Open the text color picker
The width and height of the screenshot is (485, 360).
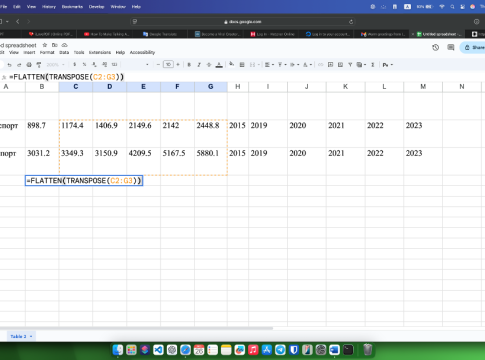[219, 65]
